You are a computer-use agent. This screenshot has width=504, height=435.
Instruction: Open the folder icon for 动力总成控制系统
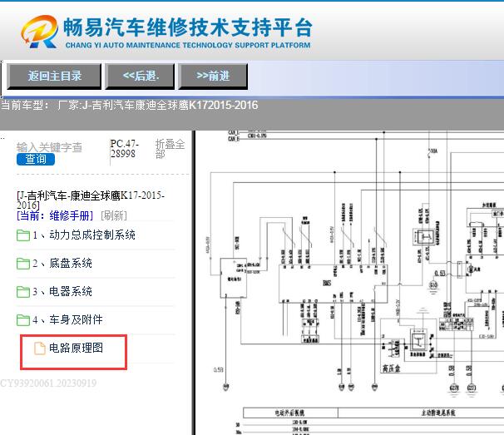point(23,235)
